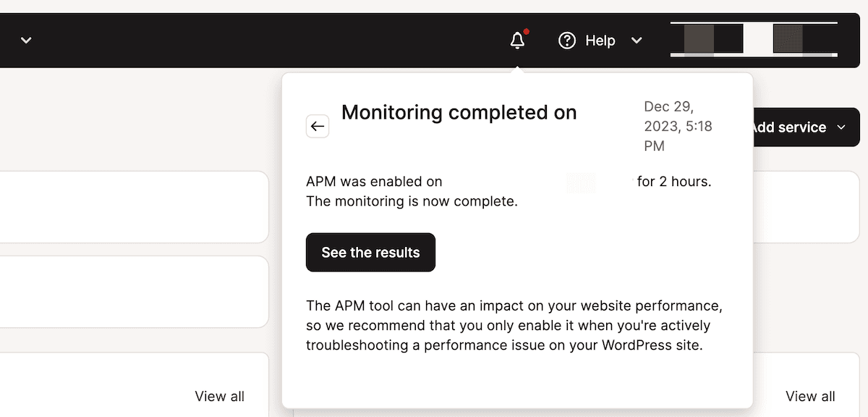Screen dimensions: 868x417
Task: Follow the left View all link
Action: (x=219, y=396)
